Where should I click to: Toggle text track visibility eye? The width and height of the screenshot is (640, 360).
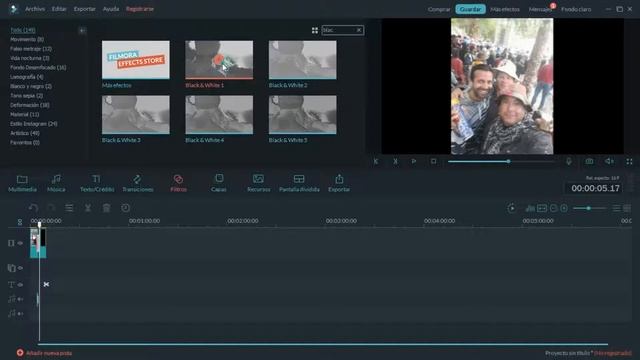coord(20,284)
